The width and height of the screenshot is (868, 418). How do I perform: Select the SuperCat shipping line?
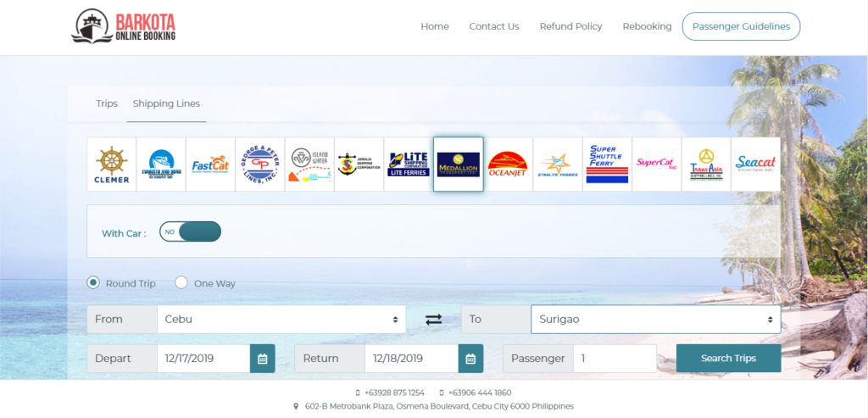pyautogui.click(x=657, y=164)
